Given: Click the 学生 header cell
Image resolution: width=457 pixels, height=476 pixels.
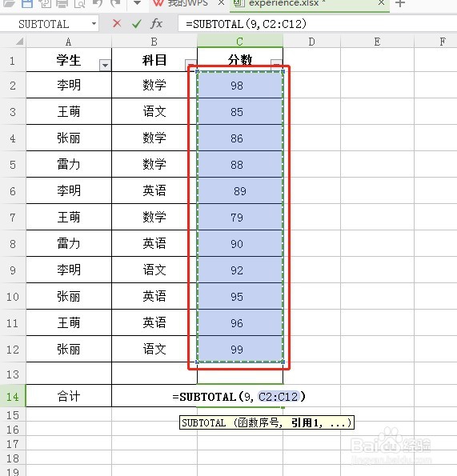Looking at the screenshot, I should (x=69, y=60).
